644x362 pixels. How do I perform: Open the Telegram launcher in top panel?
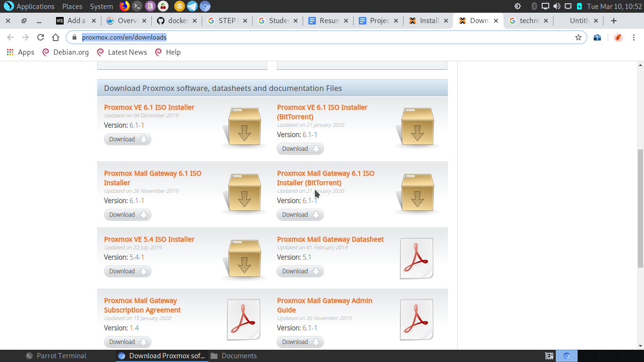click(192, 6)
